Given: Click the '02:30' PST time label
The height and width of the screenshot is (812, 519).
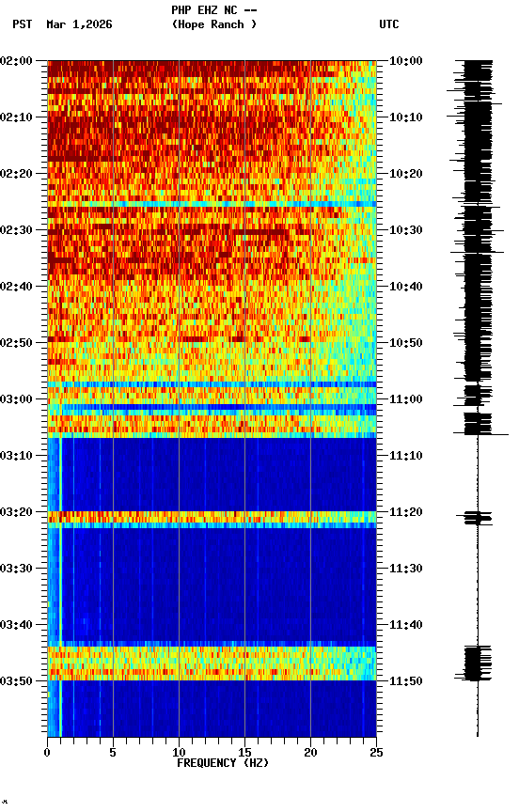Looking at the screenshot, I should 16,230.
